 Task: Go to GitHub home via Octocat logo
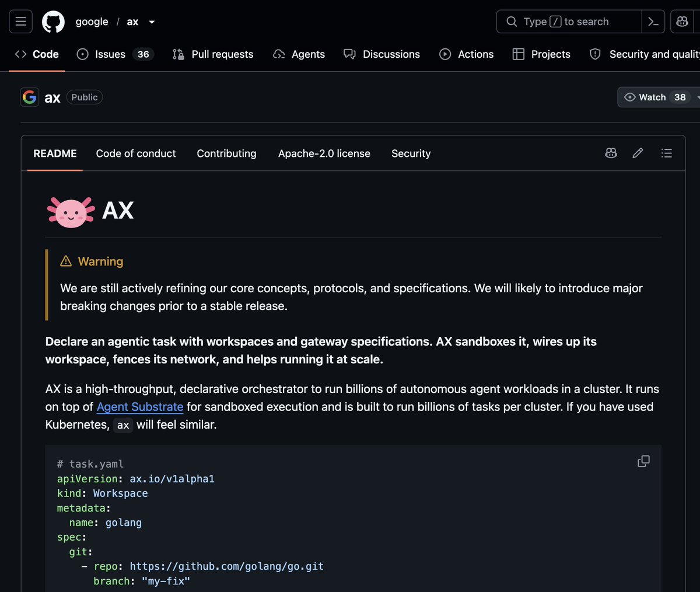pyautogui.click(x=54, y=22)
